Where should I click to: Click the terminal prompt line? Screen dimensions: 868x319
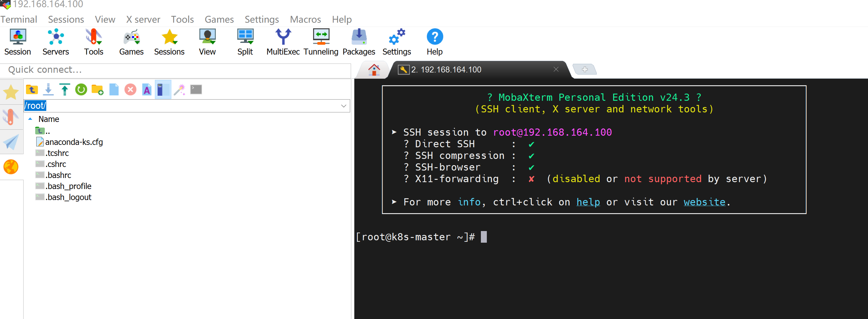pyautogui.click(x=421, y=237)
